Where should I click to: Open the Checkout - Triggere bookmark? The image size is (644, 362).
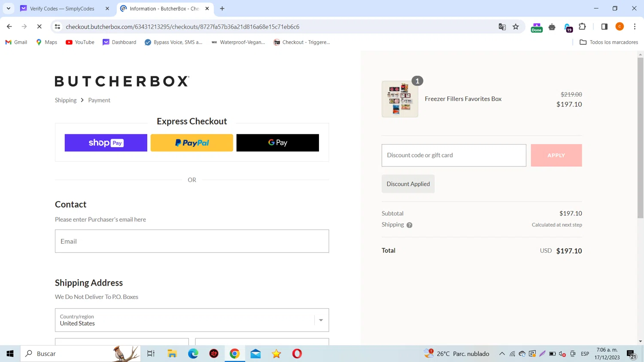pos(302,42)
